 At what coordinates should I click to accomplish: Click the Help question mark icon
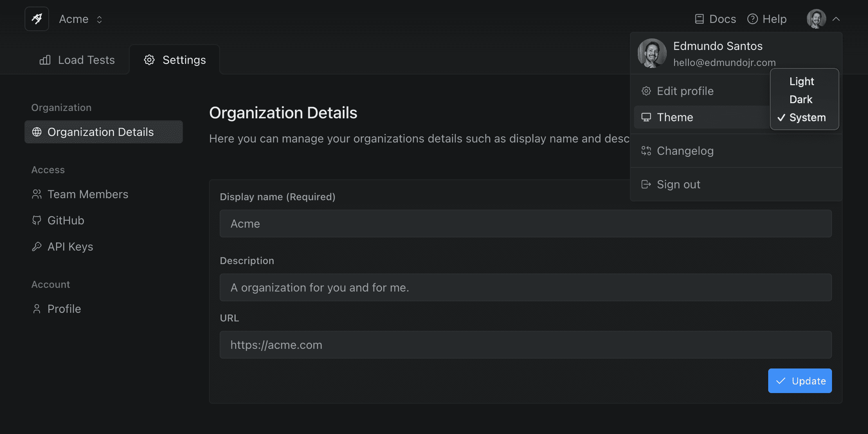pyautogui.click(x=752, y=18)
